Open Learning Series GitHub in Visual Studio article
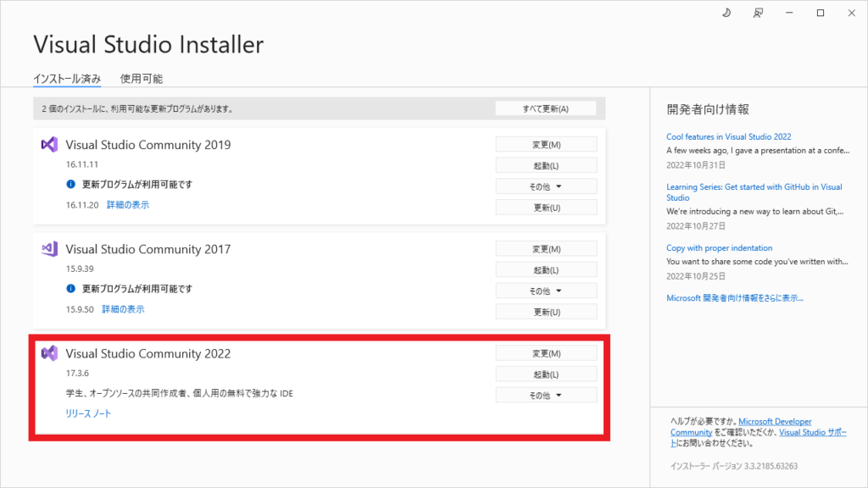This screenshot has width=868, height=488. click(754, 192)
